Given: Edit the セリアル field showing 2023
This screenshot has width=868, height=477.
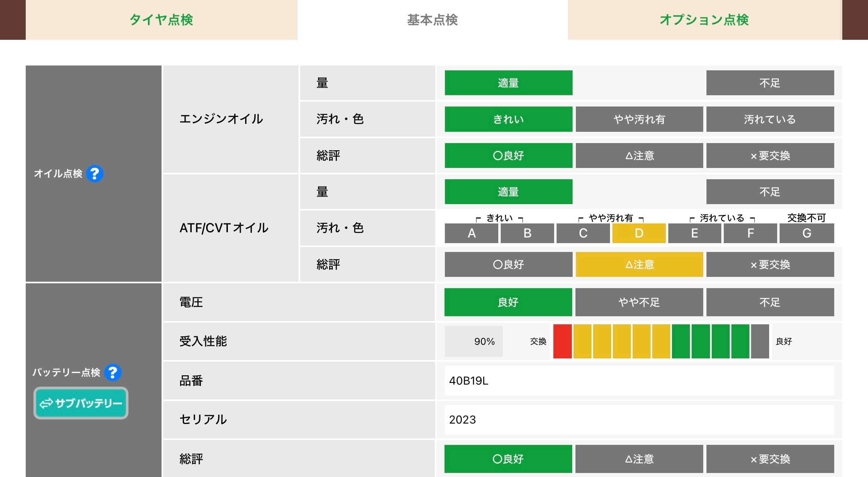Looking at the screenshot, I should (639, 420).
